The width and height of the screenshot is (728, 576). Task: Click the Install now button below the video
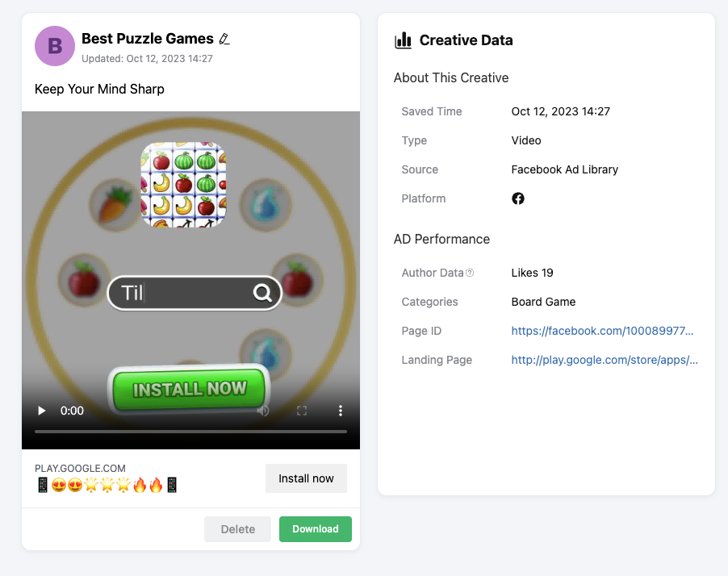point(306,478)
